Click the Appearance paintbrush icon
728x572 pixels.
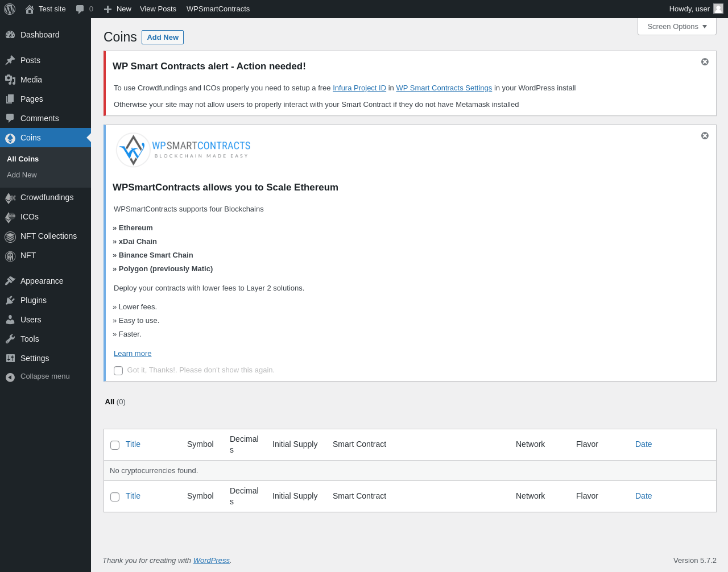click(10, 281)
